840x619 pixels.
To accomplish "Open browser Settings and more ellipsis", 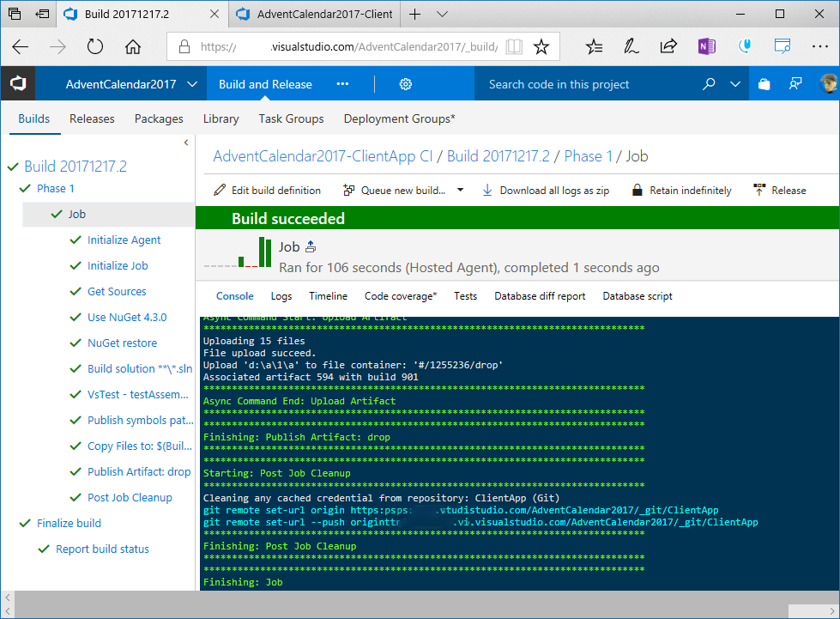I will pyautogui.click(x=819, y=46).
